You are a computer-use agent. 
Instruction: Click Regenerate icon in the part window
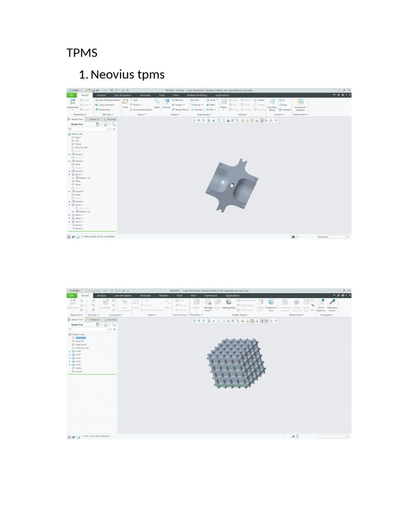coord(73,103)
